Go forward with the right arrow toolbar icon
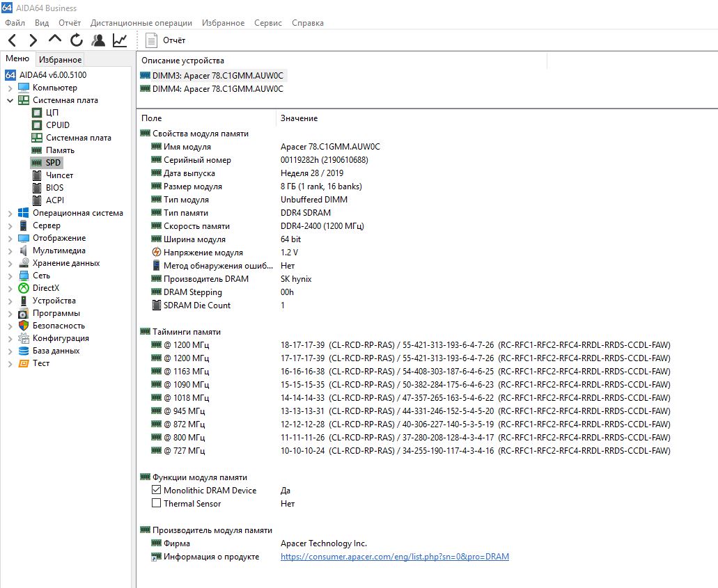Image resolution: width=718 pixels, height=588 pixels. pyautogui.click(x=33, y=40)
